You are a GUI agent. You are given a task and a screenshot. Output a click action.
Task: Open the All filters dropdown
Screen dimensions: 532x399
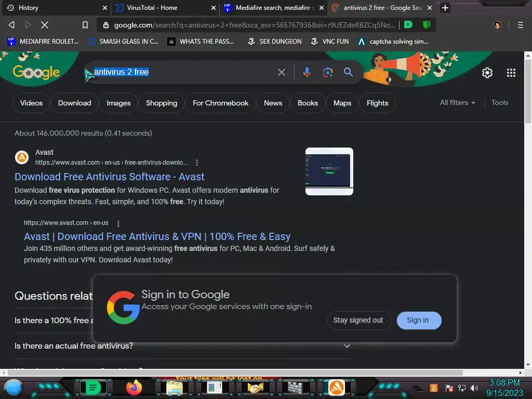(457, 102)
